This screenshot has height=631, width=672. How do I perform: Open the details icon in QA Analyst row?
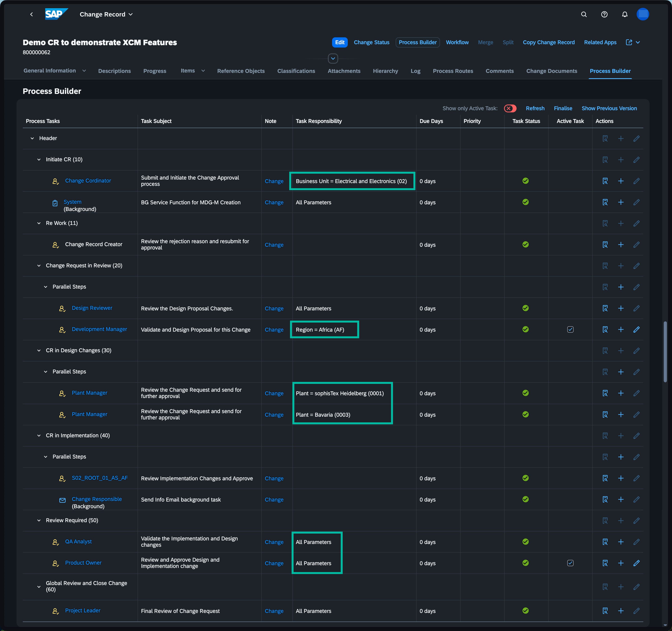pos(605,542)
